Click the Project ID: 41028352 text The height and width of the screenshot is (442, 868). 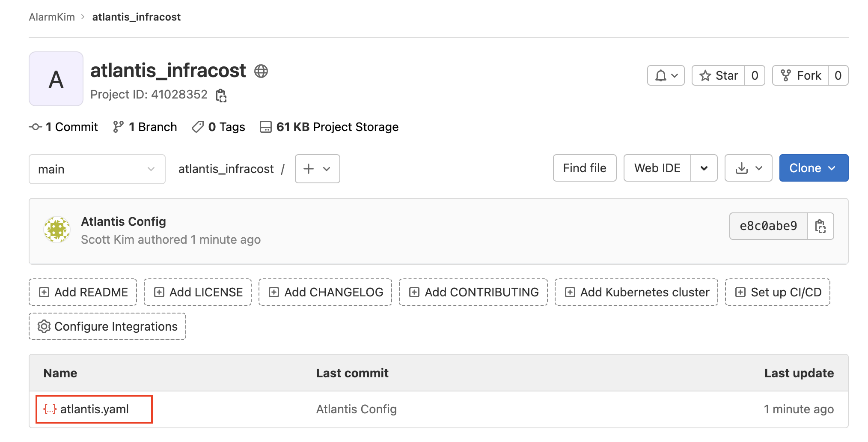click(149, 95)
